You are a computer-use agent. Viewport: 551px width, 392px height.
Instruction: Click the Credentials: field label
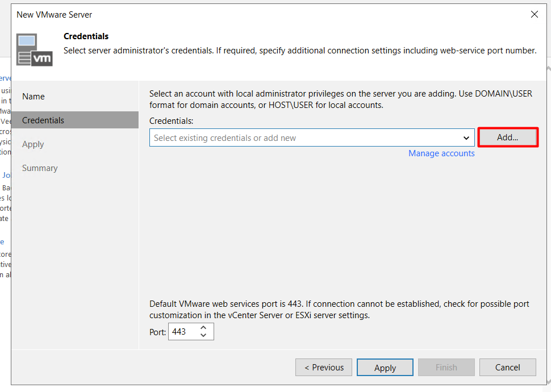(x=172, y=121)
